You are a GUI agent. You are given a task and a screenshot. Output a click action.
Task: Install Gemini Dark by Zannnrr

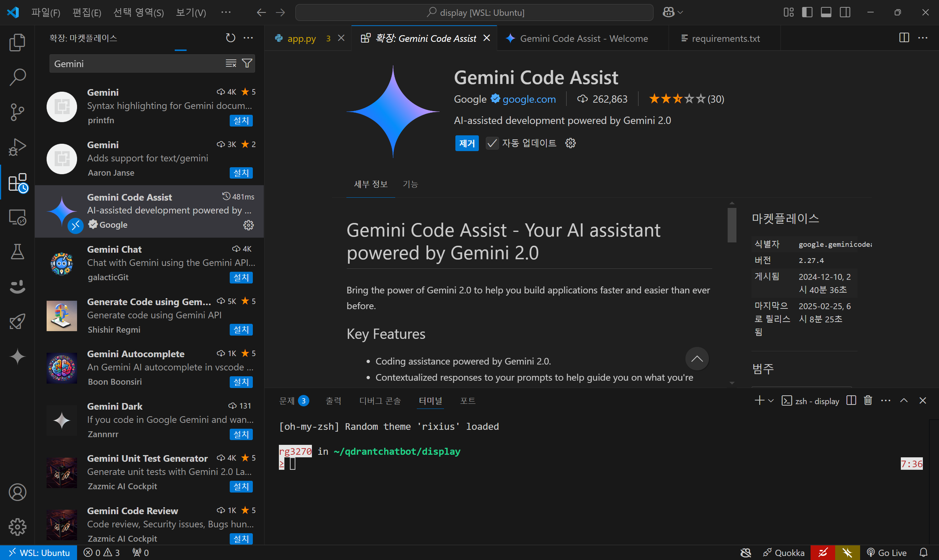(x=241, y=434)
